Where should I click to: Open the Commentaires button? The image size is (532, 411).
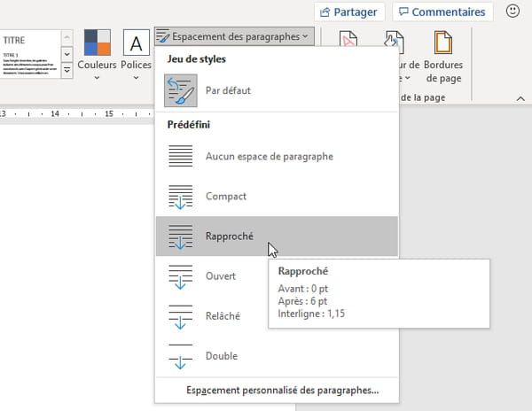(442, 12)
